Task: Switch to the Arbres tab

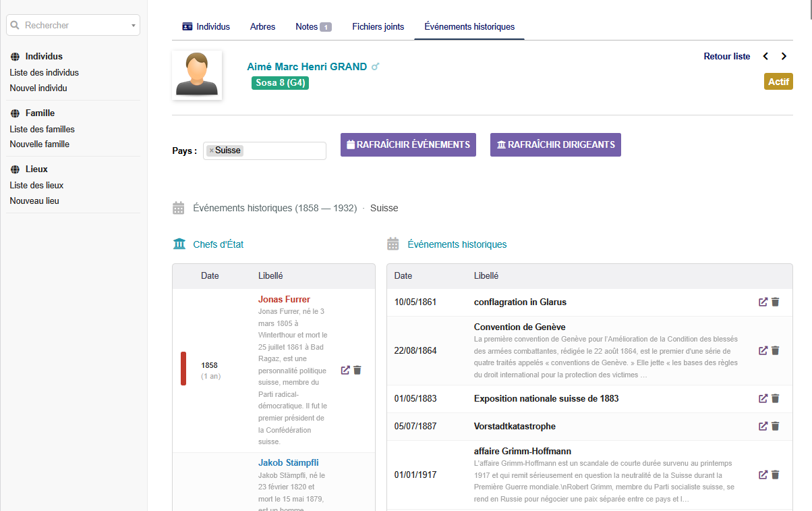Action: (x=262, y=27)
